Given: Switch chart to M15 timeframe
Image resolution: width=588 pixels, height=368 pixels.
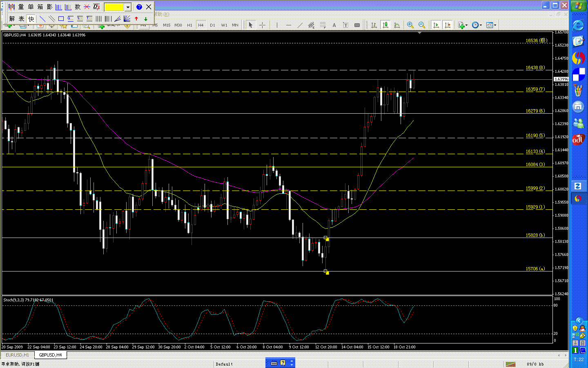Looking at the screenshot, I should pos(167,25).
